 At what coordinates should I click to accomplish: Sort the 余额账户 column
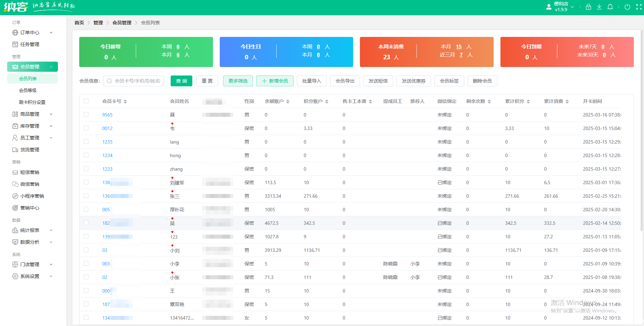tap(288, 101)
